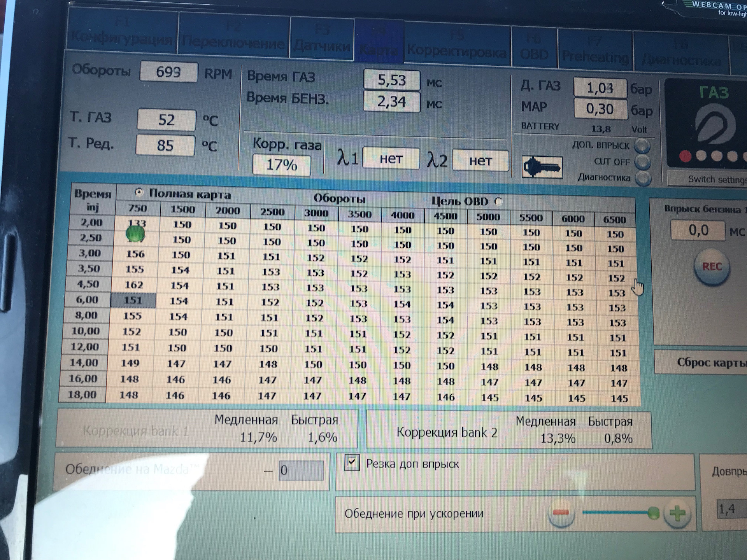Select the Цель OBD radio button

pos(498,201)
